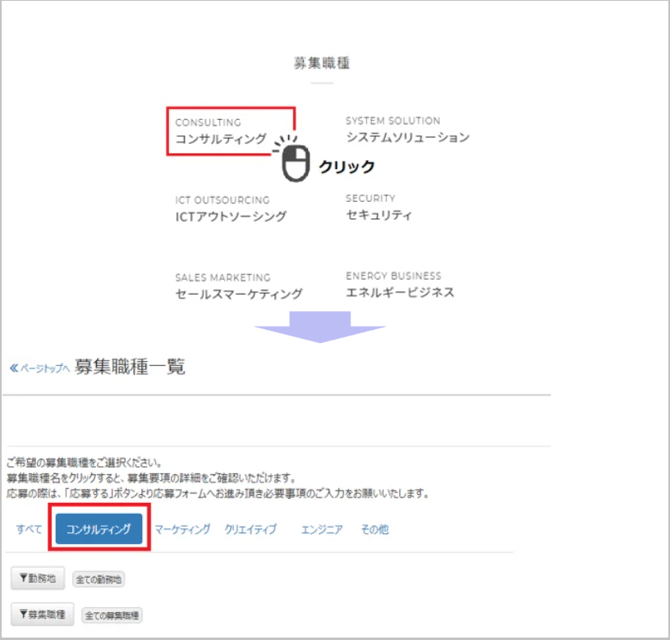Switch to the エンジニア tab

click(321, 529)
